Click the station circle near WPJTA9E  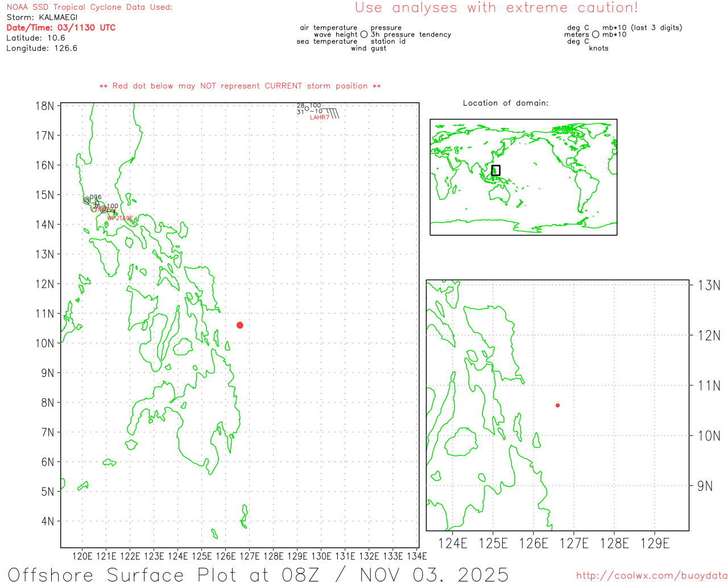pos(104,210)
